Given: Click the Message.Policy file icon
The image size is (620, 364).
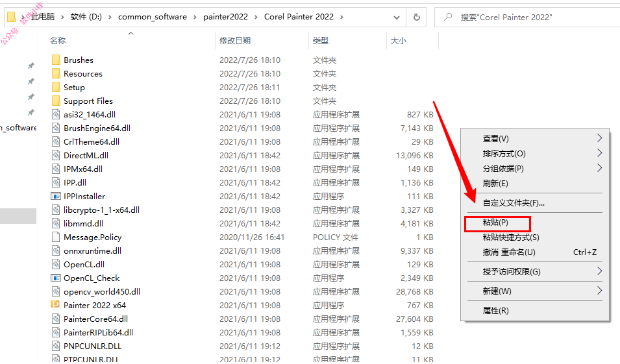Looking at the screenshot, I should pyautogui.click(x=56, y=237).
